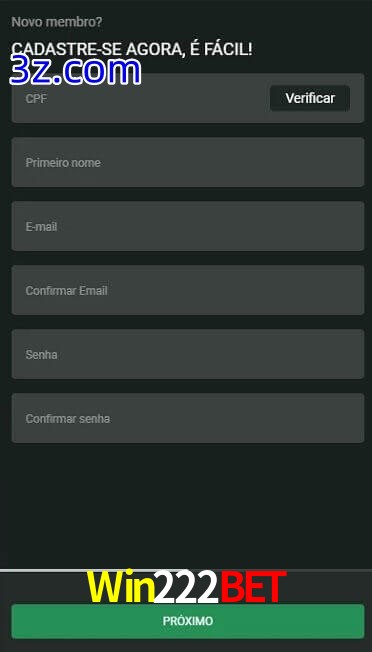Click the Primeiro nome placeholder text
372x652 pixels.
[x=63, y=163]
